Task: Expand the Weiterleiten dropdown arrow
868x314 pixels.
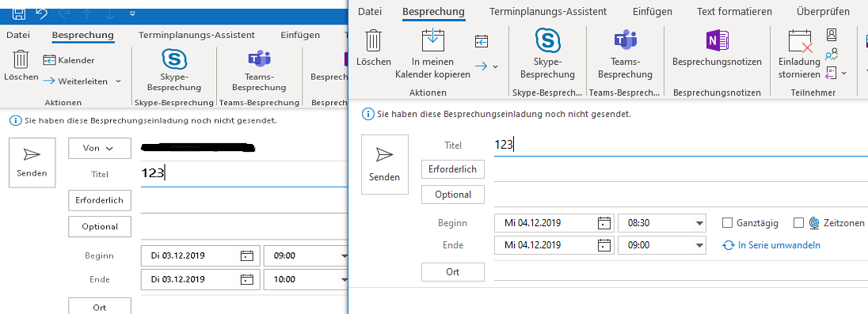Action: (x=119, y=81)
